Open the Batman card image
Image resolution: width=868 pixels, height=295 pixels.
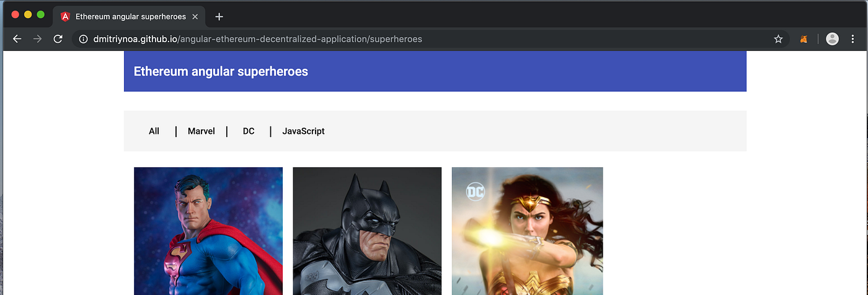tap(367, 231)
